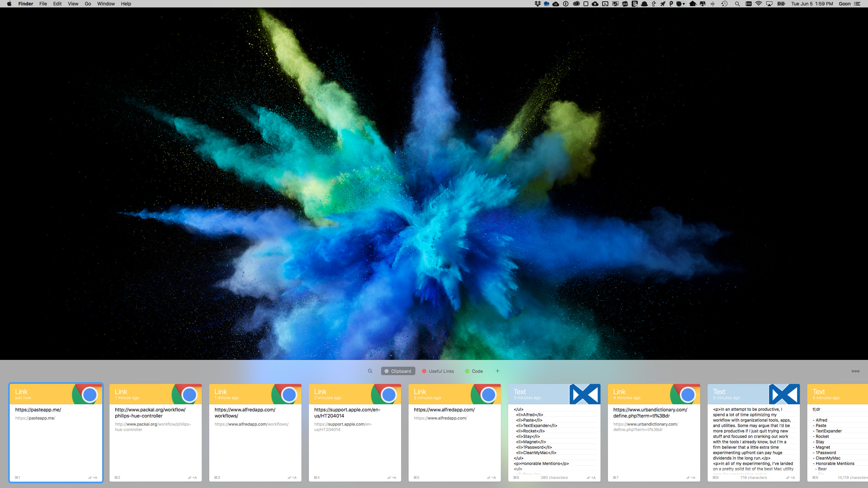Click Chrome icon on urbandictionary card
Image resolution: width=868 pixels, height=488 pixels.
[x=685, y=394]
